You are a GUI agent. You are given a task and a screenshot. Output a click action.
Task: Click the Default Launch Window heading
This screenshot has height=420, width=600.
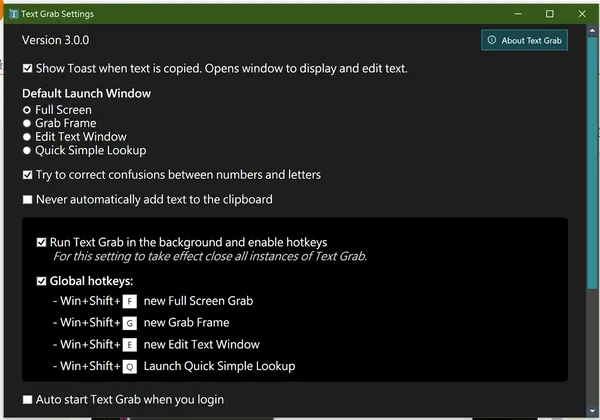(86, 93)
